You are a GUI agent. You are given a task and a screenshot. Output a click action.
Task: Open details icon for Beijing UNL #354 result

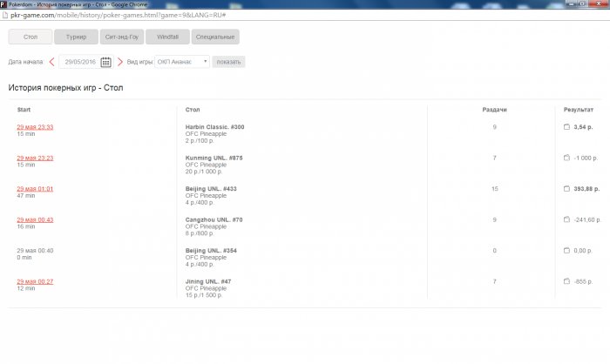point(566,251)
